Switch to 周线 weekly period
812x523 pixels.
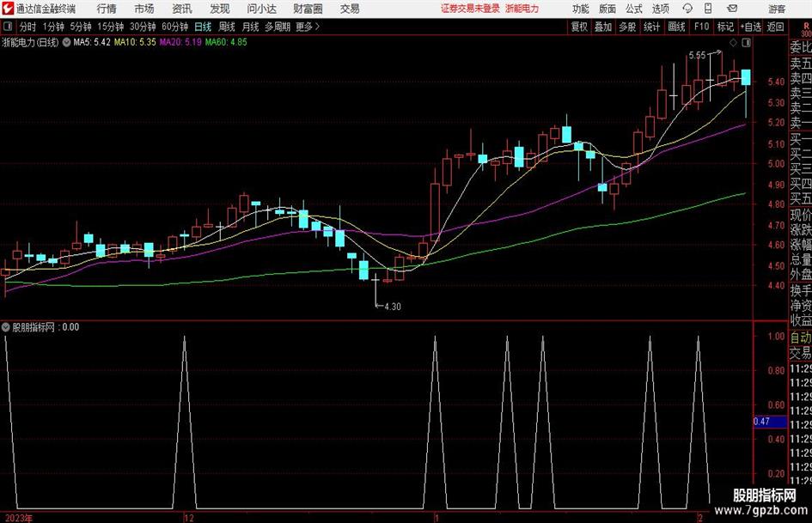click(x=227, y=27)
